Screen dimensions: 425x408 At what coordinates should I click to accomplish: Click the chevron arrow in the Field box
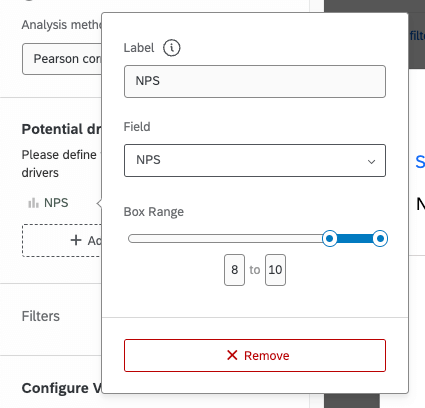(371, 162)
